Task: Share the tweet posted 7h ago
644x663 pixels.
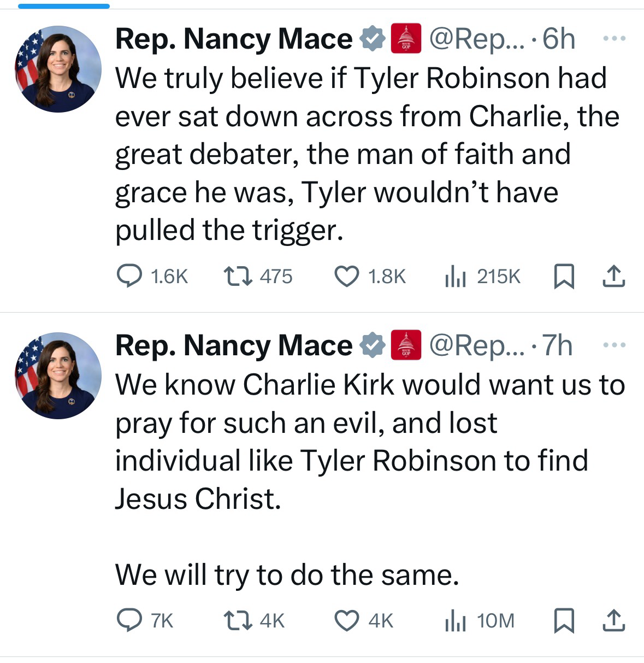Action: tap(613, 621)
